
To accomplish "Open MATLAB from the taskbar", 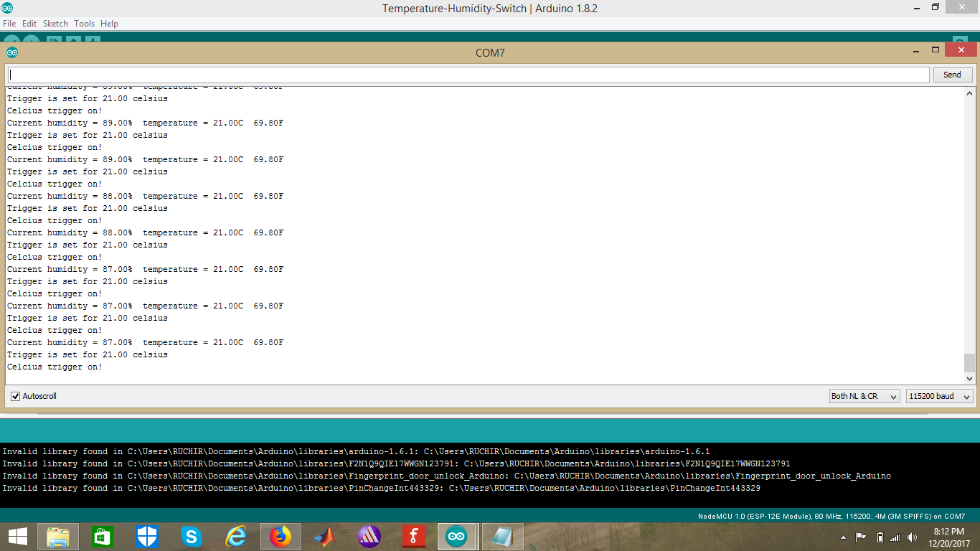I will click(325, 536).
